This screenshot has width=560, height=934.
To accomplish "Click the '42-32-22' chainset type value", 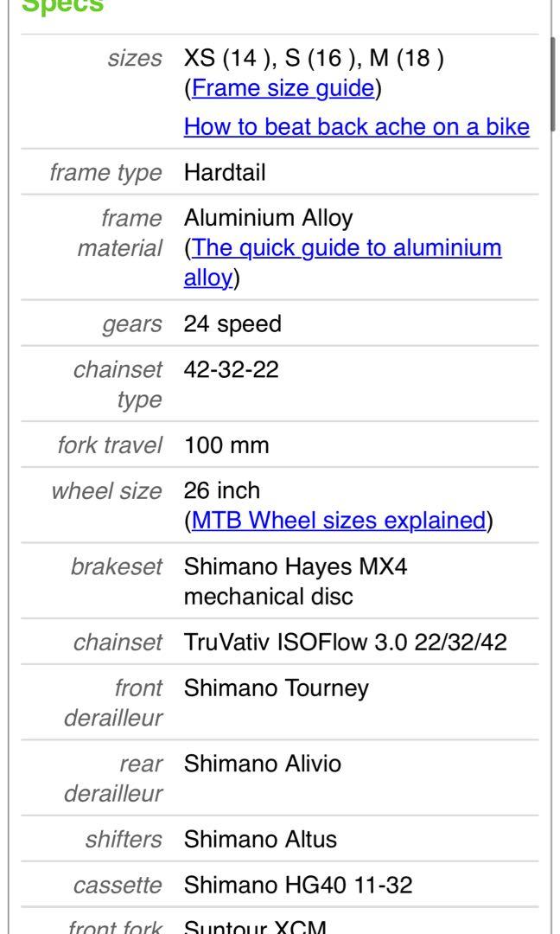I will [x=232, y=370].
